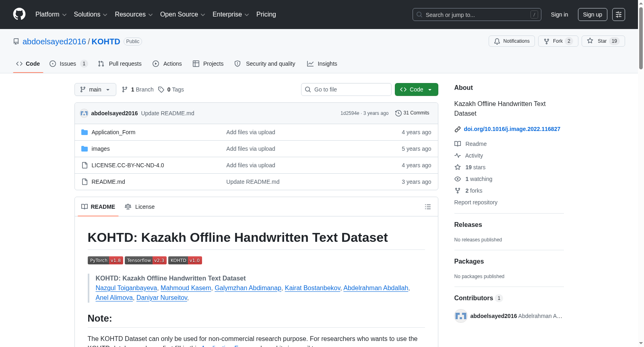This screenshot has height=347, width=644.
Task: Open the Open Source dropdown
Action: 183,15
